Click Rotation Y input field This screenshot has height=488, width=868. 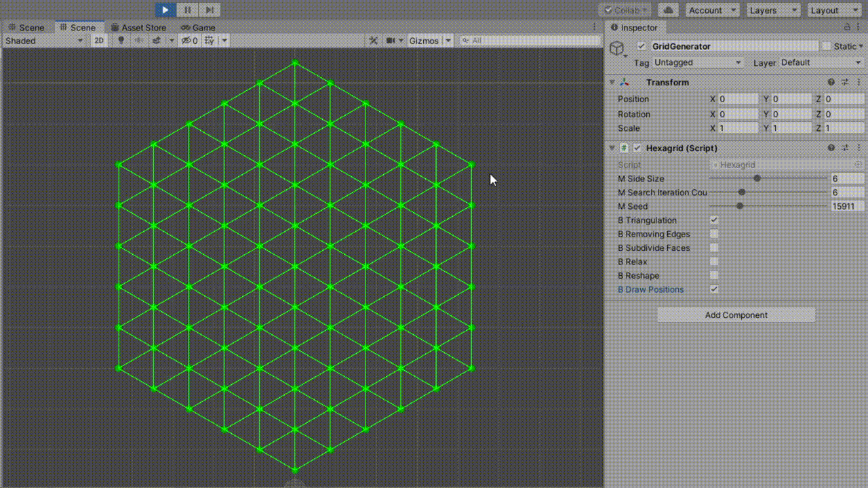[791, 114]
